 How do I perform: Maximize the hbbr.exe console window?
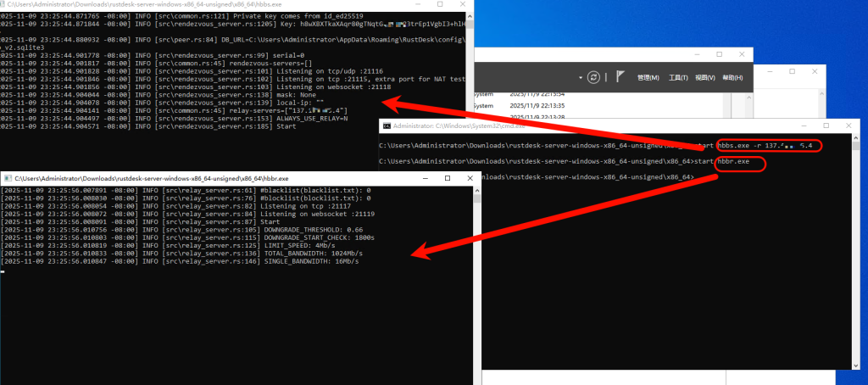[x=448, y=178]
